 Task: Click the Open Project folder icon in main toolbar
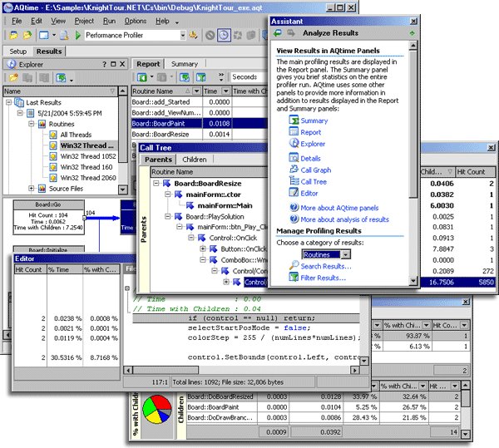click(13, 35)
